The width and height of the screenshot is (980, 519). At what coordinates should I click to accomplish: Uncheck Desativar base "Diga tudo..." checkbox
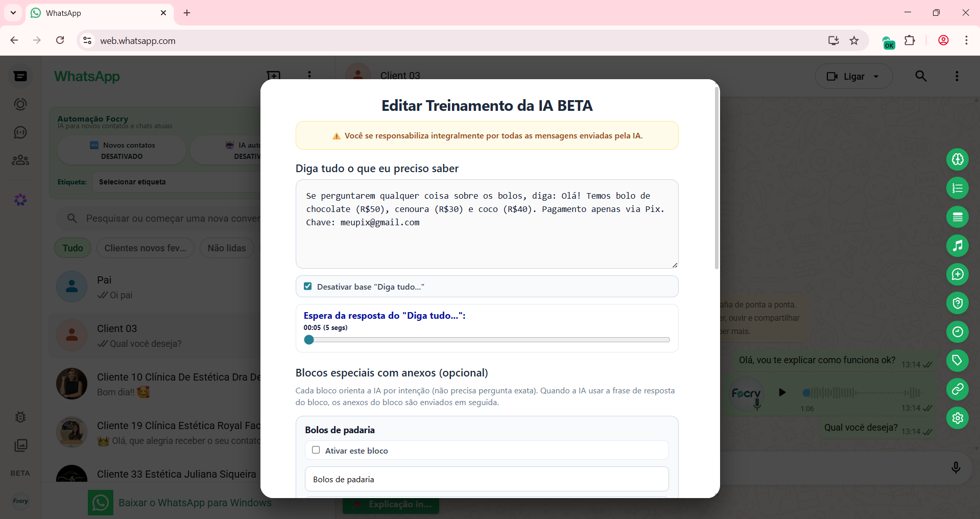(x=308, y=287)
